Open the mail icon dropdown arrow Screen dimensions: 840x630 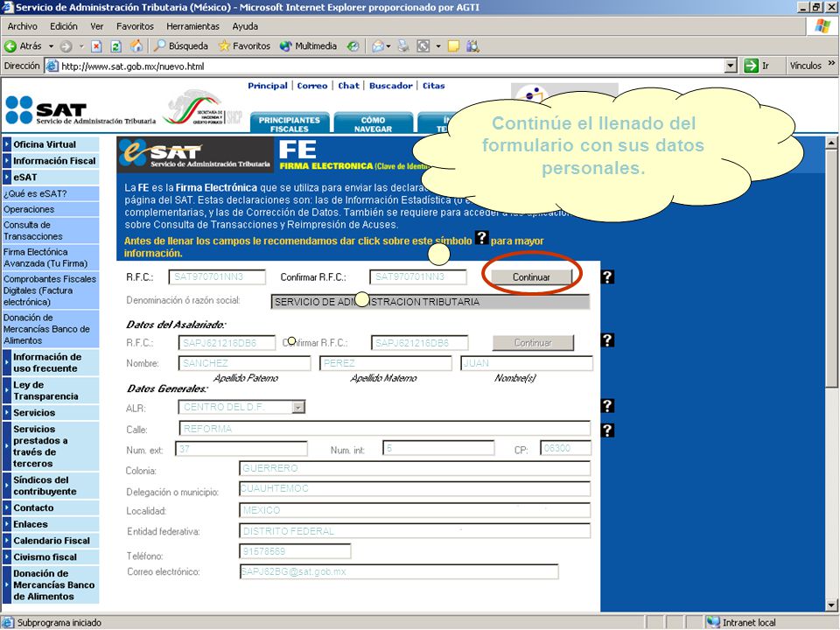click(388, 46)
